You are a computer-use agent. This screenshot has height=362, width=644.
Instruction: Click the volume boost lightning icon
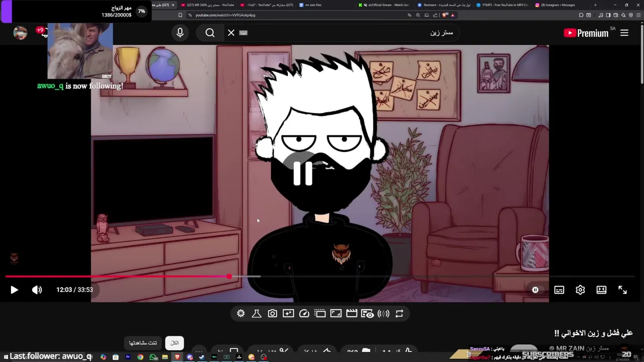point(383,313)
